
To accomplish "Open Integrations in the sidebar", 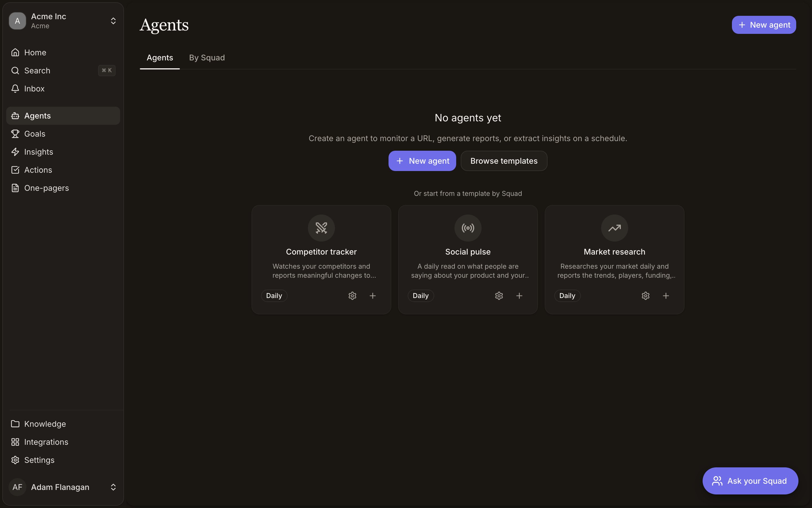I will 63,442.
